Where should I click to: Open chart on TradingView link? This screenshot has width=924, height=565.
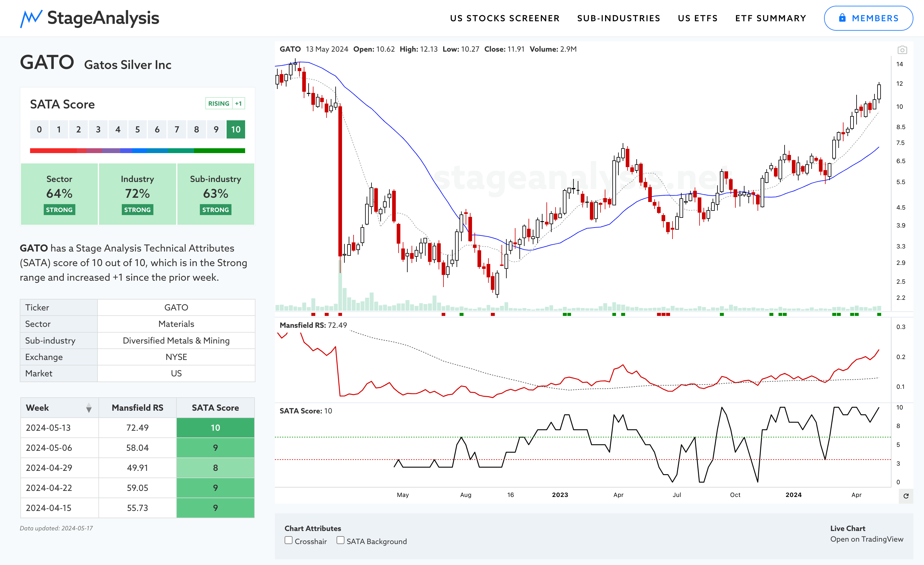coord(867,539)
